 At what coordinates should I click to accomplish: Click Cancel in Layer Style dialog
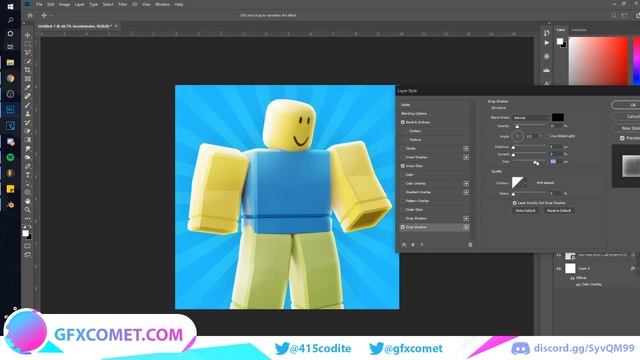coord(626,117)
